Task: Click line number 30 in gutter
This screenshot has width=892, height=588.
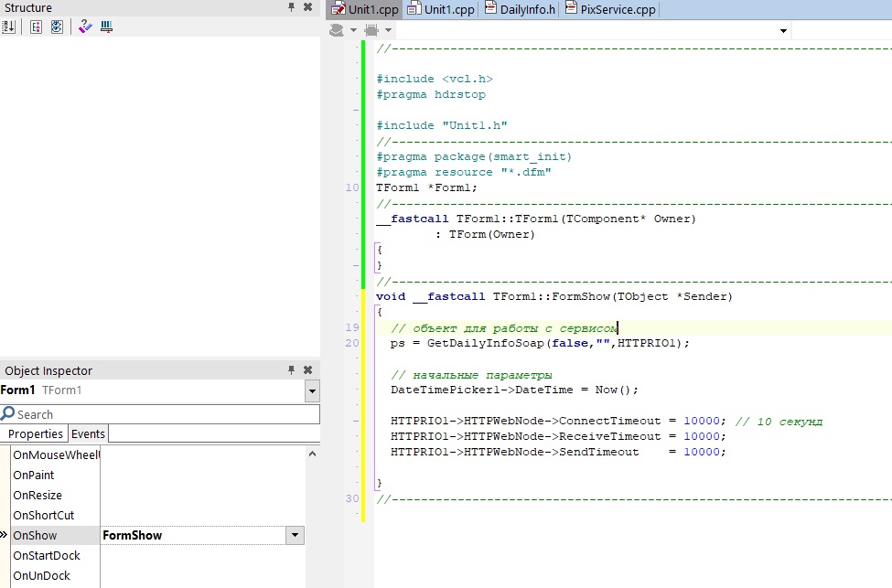Action: tap(352, 498)
